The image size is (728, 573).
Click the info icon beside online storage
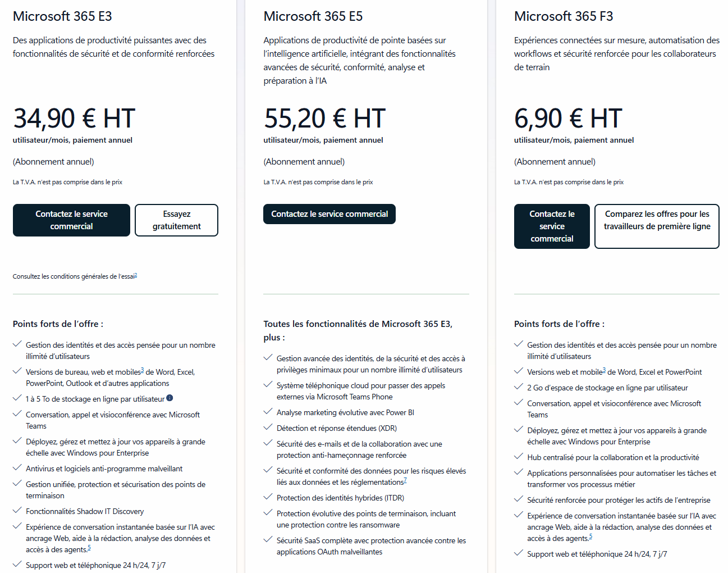click(170, 398)
